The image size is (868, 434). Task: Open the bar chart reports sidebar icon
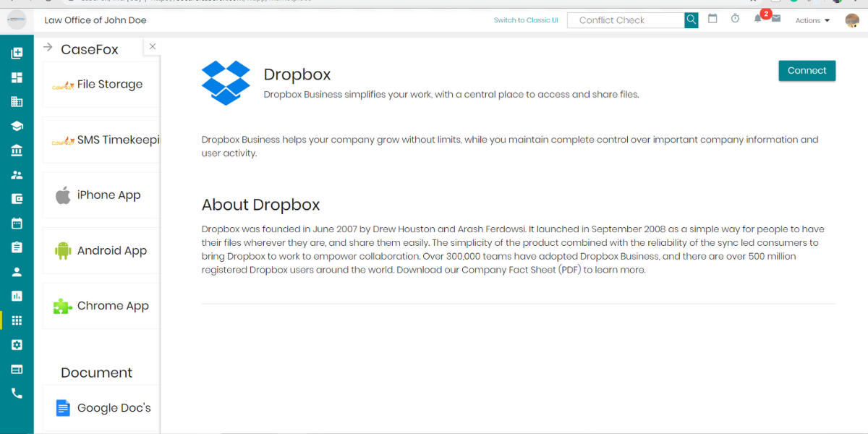17,296
